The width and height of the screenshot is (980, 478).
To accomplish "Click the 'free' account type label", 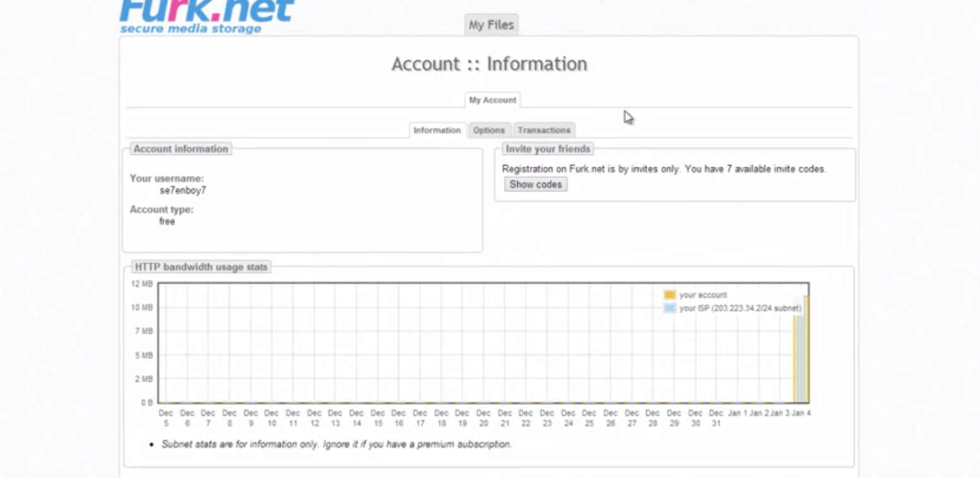I will tap(166, 221).
